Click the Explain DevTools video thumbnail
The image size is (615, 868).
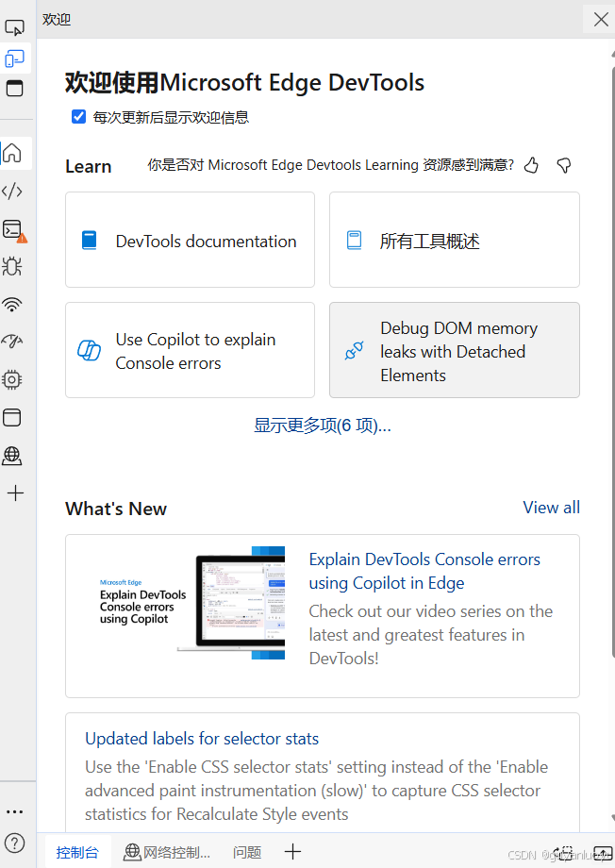click(191, 602)
